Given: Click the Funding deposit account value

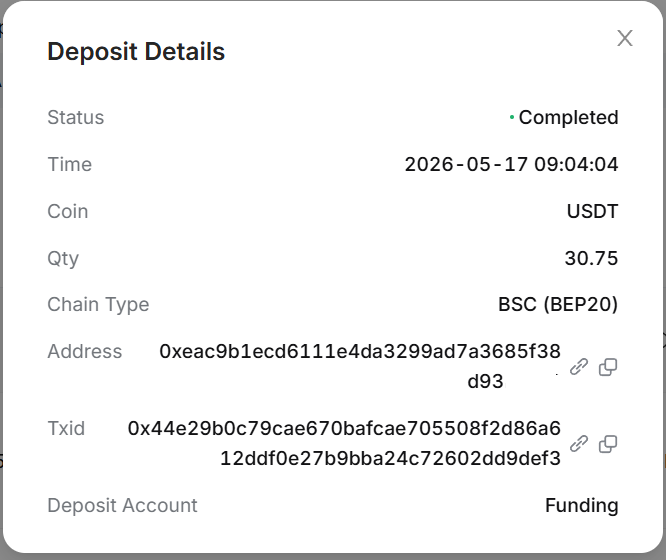Looking at the screenshot, I should [581, 506].
